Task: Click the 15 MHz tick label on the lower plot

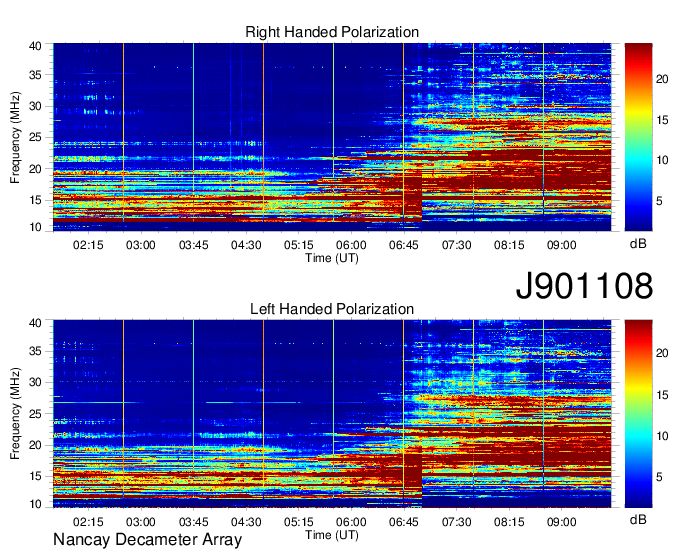Action: tap(36, 476)
